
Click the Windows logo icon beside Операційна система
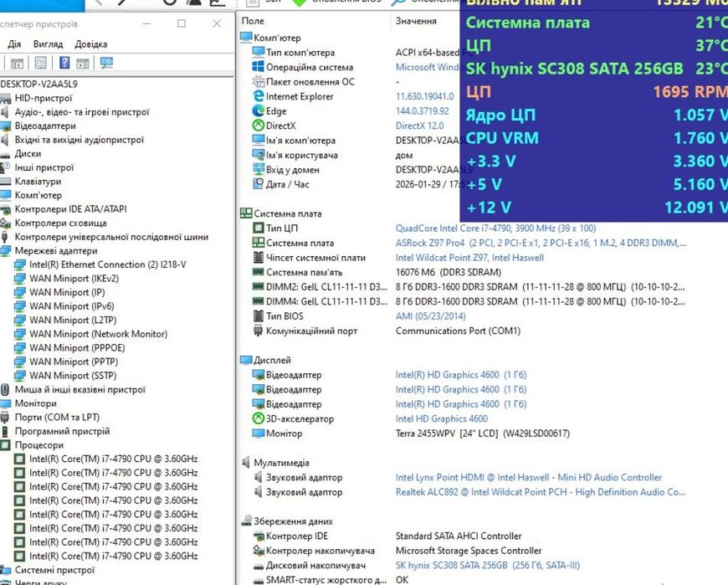point(258,67)
